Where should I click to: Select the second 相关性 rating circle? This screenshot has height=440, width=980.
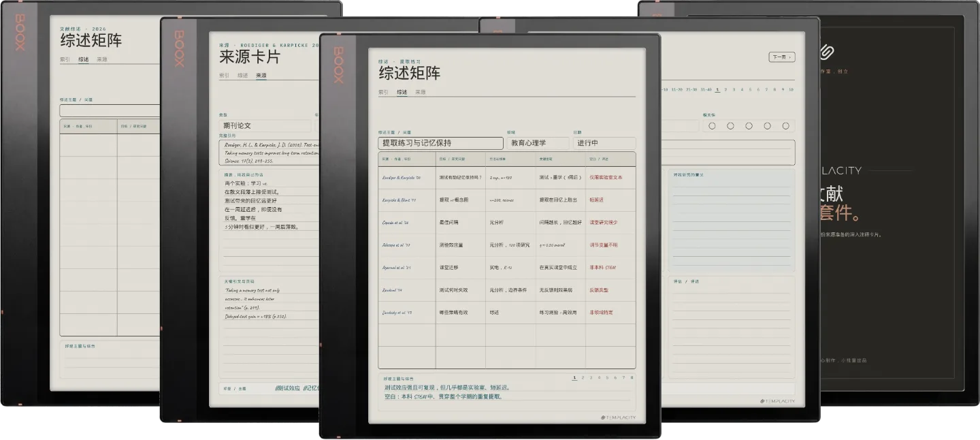[x=730, y=126]
